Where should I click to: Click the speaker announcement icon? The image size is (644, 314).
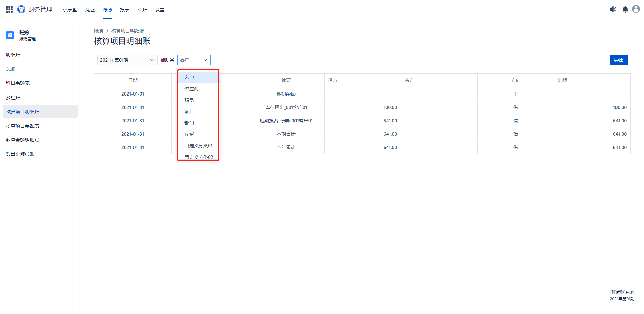pyautogui.click(x=613, y=9)
